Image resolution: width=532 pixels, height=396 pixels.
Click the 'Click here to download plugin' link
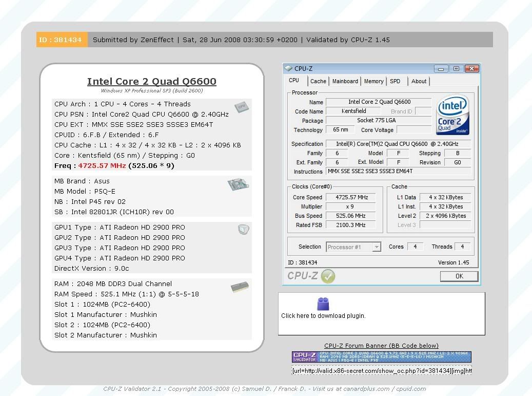[323, 316]
